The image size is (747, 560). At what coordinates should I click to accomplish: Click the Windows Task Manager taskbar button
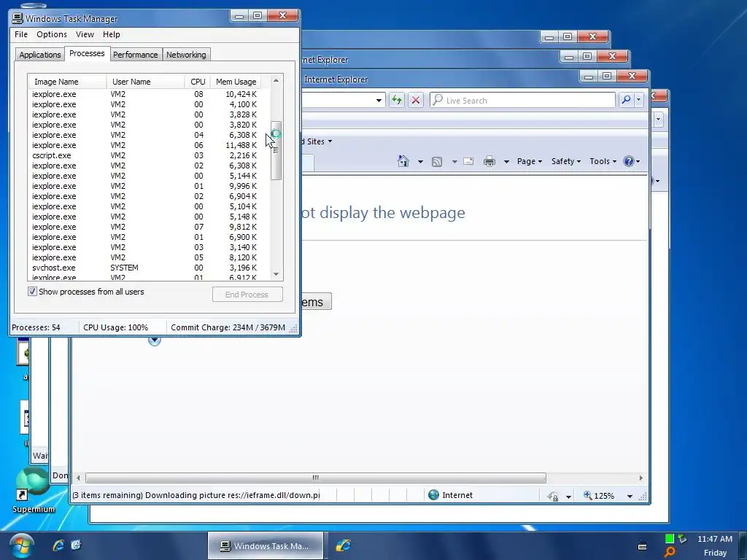pos(266,545)
